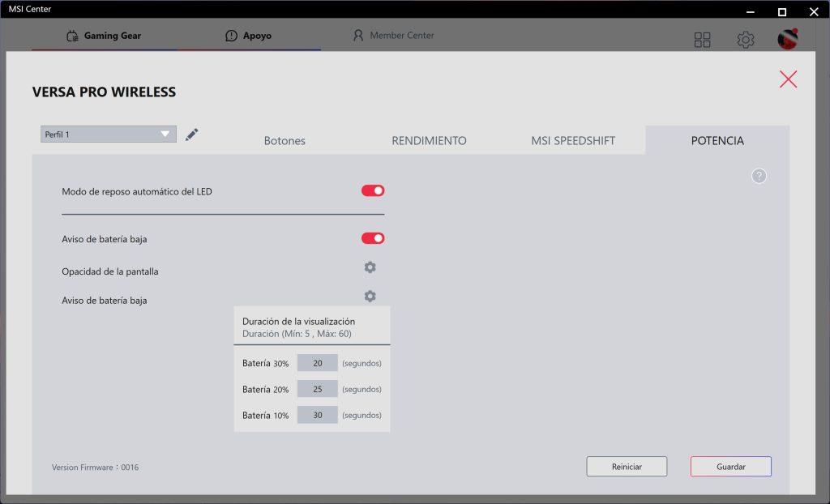Open MSI Center settings gear in header

point(746,40)
